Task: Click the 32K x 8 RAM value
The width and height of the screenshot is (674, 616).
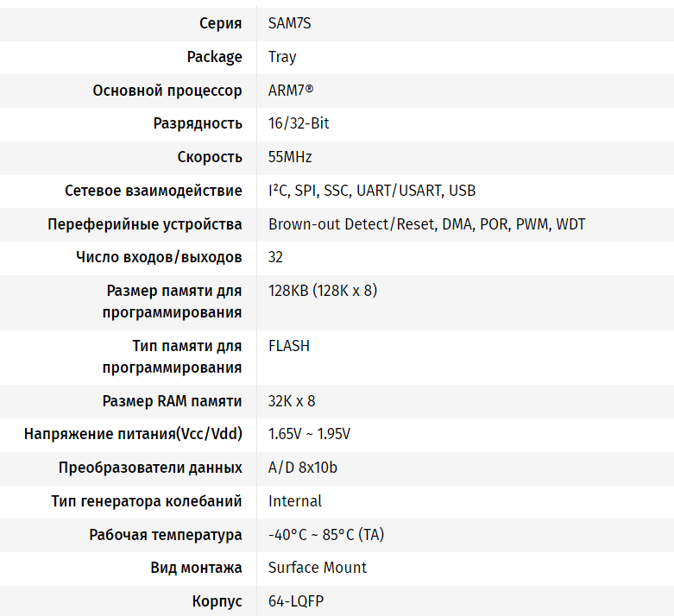Action: click(292, 401)
